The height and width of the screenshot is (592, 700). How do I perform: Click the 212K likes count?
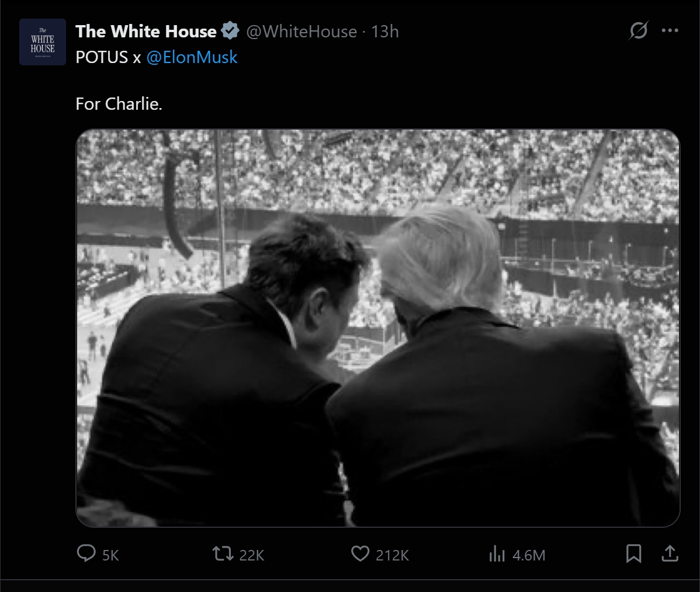click(392, 555)
